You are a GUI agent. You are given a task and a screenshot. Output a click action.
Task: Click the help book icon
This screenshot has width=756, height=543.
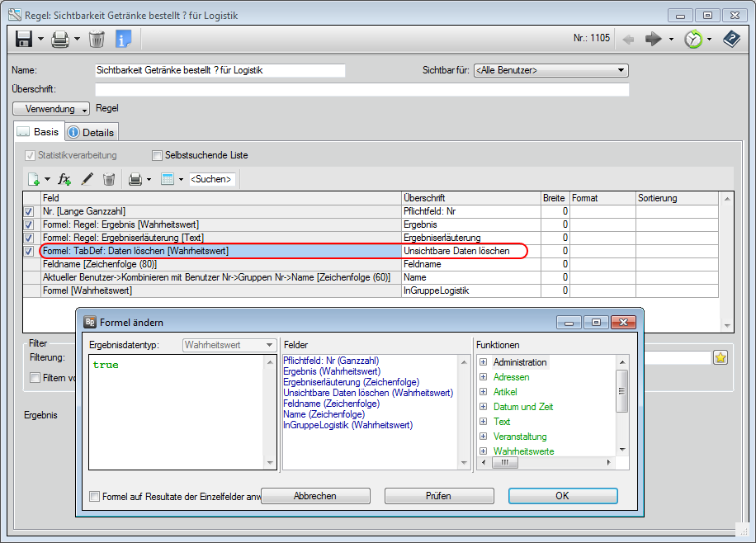pos(731,39)
